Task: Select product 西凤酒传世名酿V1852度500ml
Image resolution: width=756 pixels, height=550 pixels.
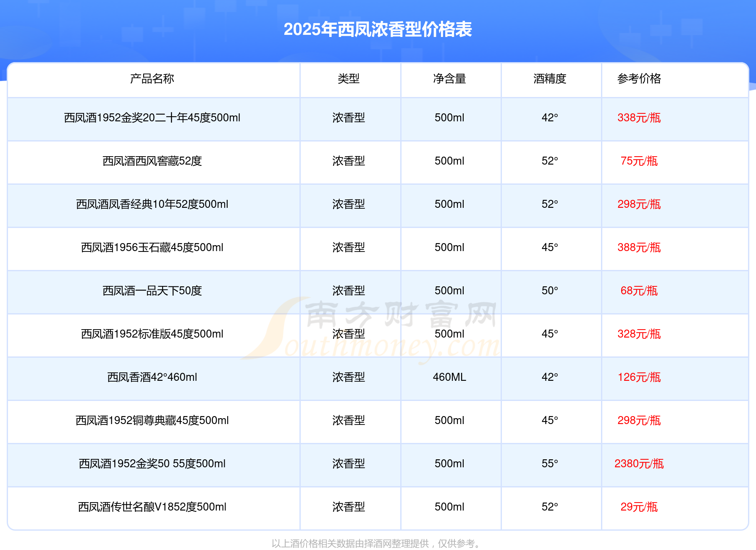Action: pyautogui.click(x=152, y=507)
